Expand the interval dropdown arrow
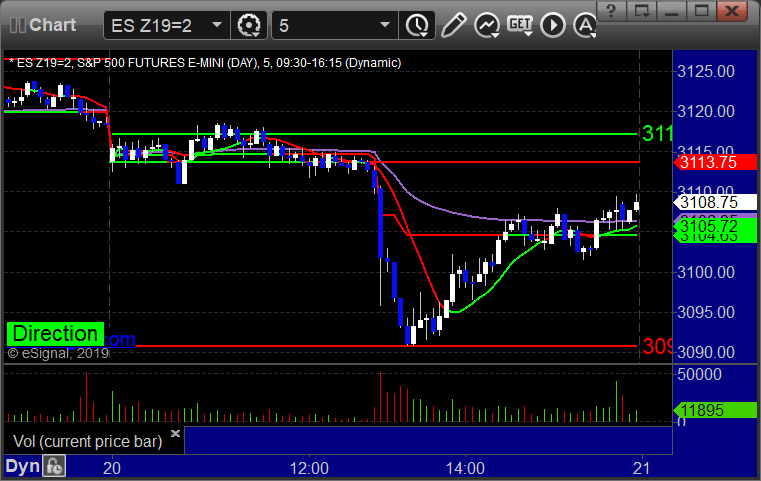This screenshot has width=761, height=481. click(385, 25)
